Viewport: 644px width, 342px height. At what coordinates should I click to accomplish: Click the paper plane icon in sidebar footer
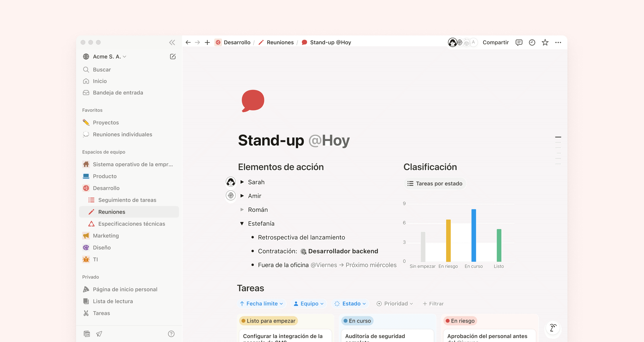pyautogui.click(x=99, y=334)
